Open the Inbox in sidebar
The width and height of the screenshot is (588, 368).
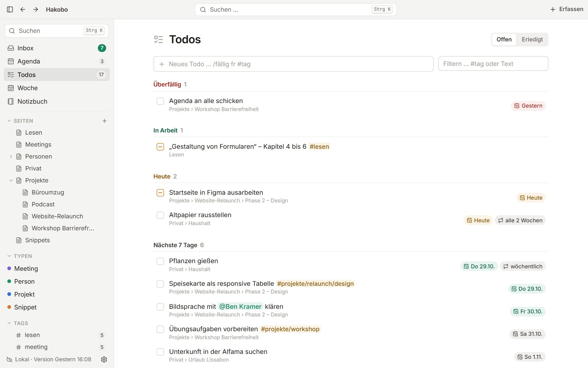pyautogui.click(x=57, y=48)
